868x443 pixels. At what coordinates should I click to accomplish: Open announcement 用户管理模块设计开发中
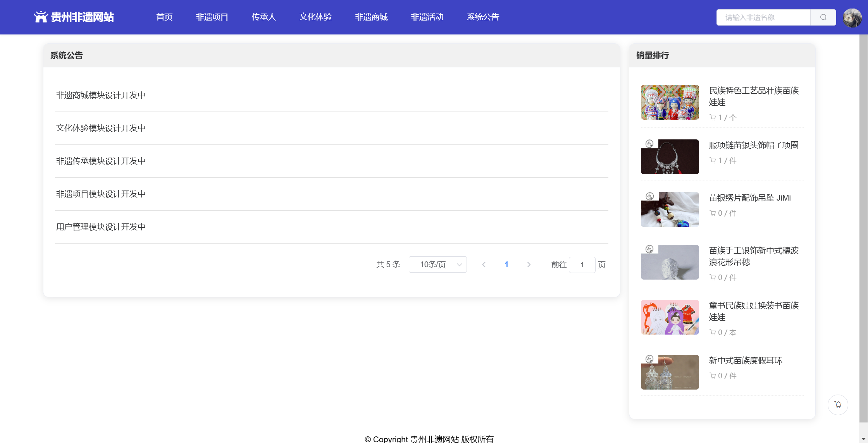coord(101,227)
